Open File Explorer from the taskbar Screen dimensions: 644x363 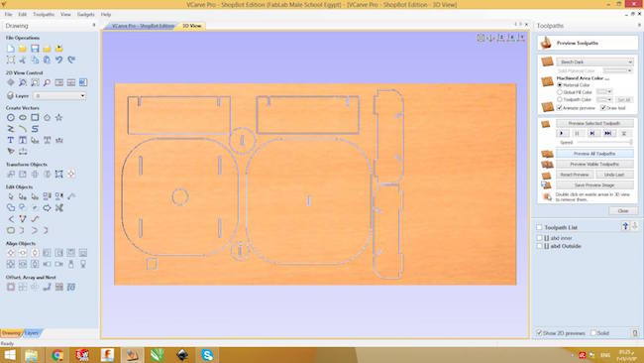click(x=32, y=355)
